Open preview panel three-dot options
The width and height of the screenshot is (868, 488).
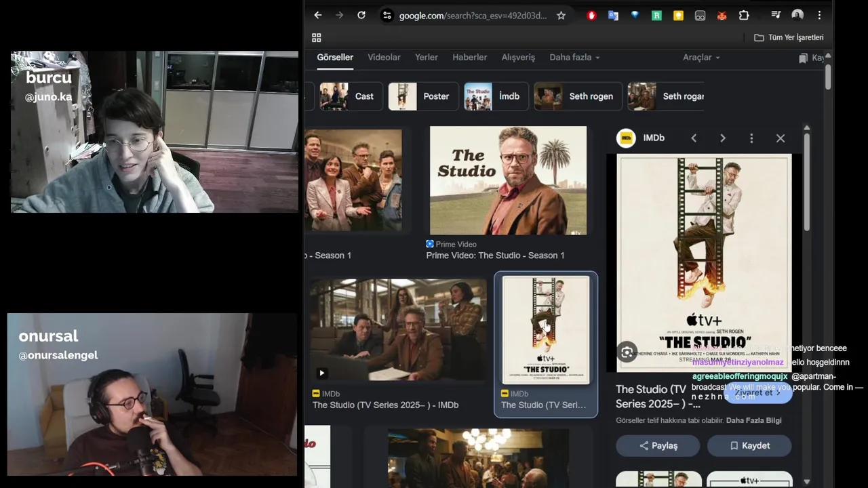coord(751,138)
